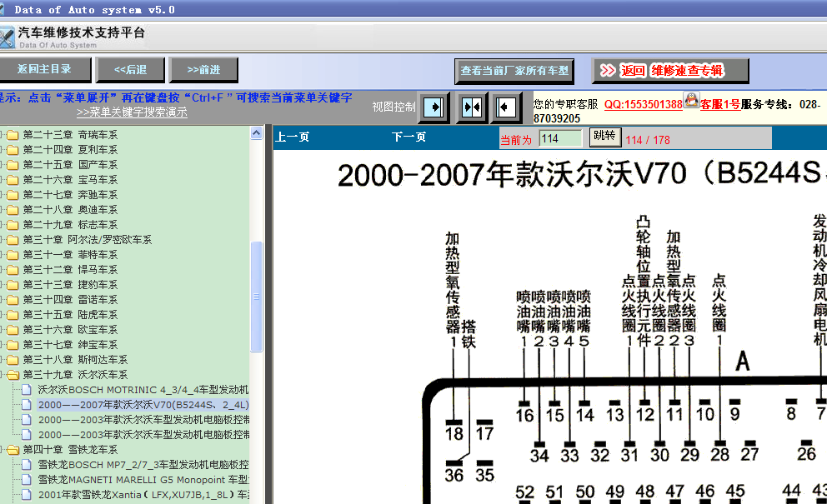Open 2001年款雪铁龙Xantia document
Image resolution: width=827 pixels, height=504 pixels.
coord(143,495)
